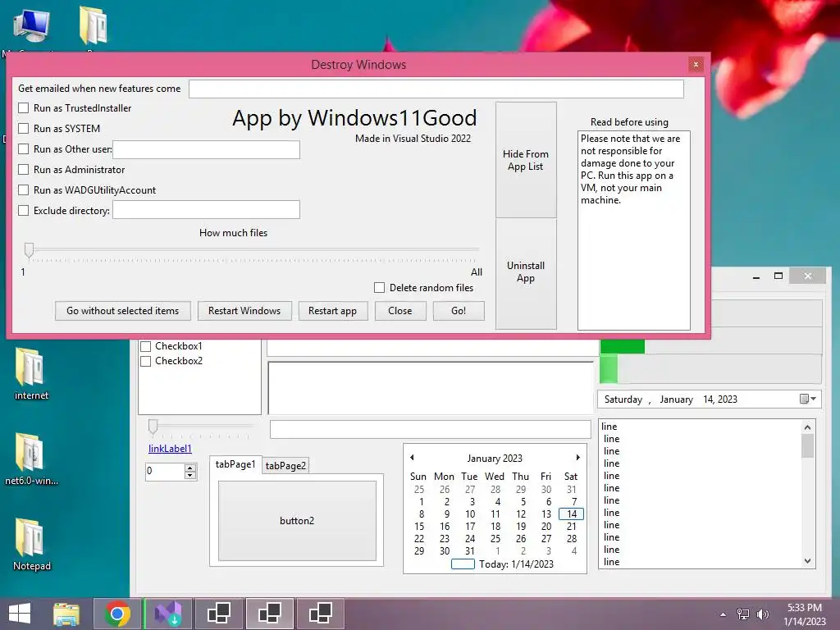The width and height of the screenshot is (840, 630).
Task: Open File Explorer from the taskbar
Action: pos(66,614)
